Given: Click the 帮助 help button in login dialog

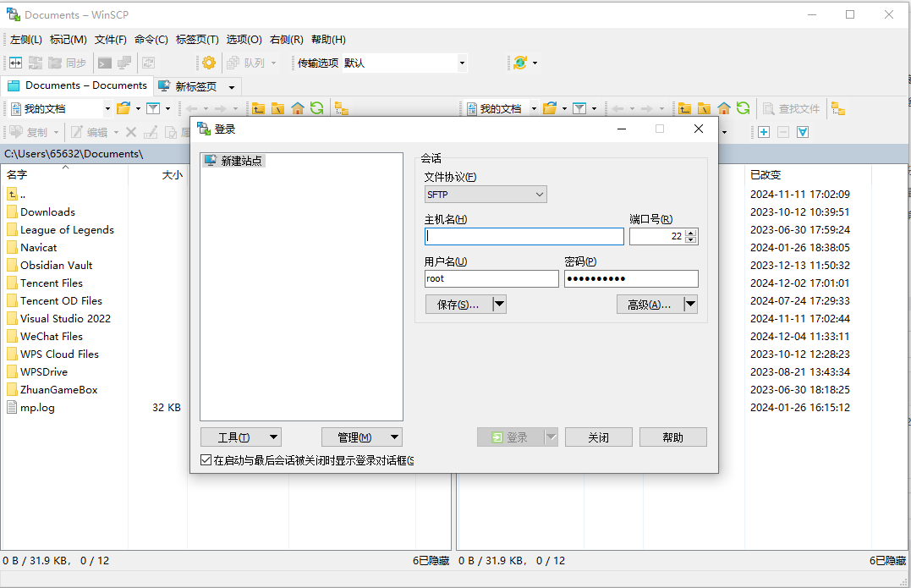Looking at the screenshot, I should (672, 437).
